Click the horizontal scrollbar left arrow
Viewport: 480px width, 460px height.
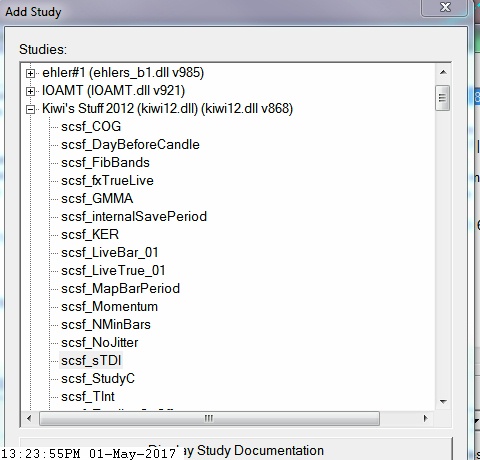coord(29,418)
